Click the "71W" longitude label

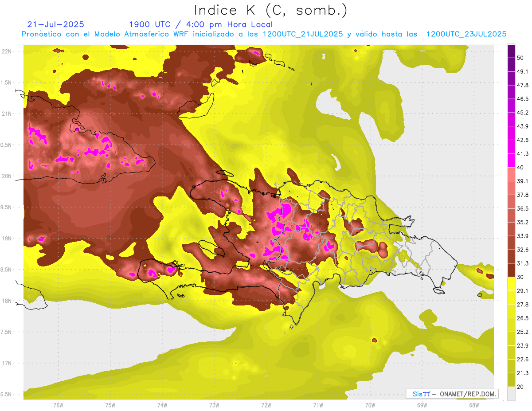tap(318, 405)
